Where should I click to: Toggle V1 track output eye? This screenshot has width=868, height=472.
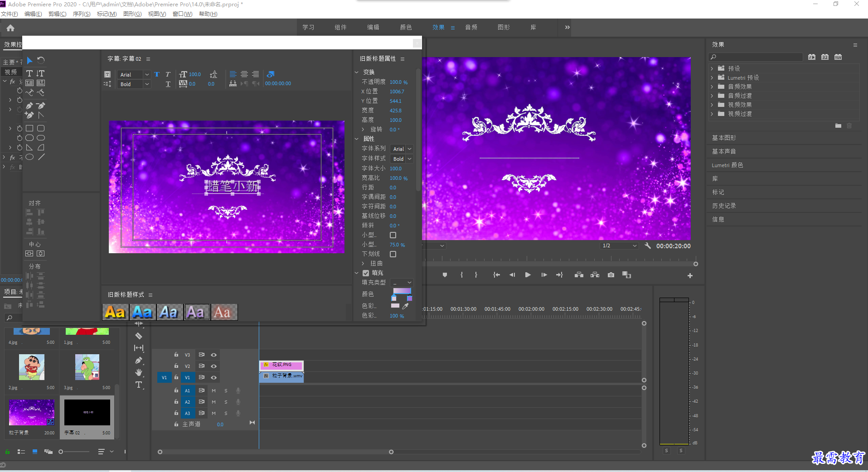click(x=213, y=377)
